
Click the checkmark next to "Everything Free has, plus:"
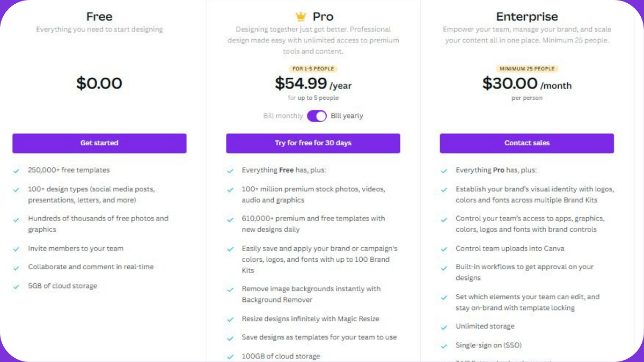coord(230,169)
